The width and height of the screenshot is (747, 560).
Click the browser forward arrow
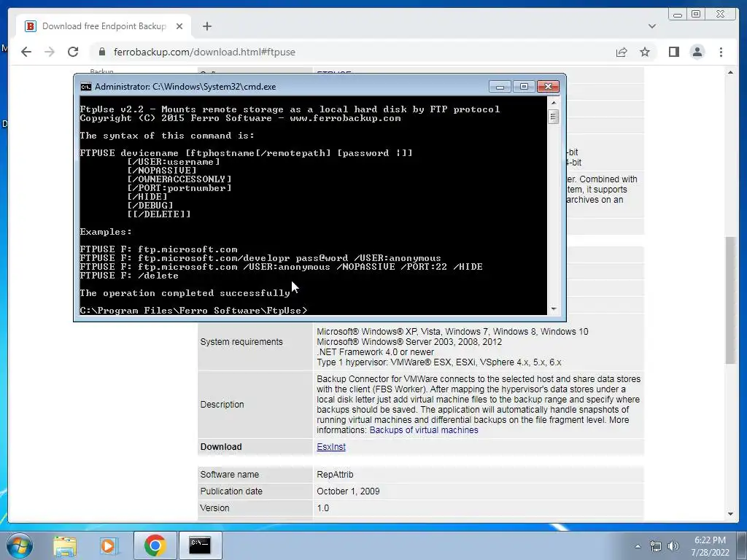50,52
